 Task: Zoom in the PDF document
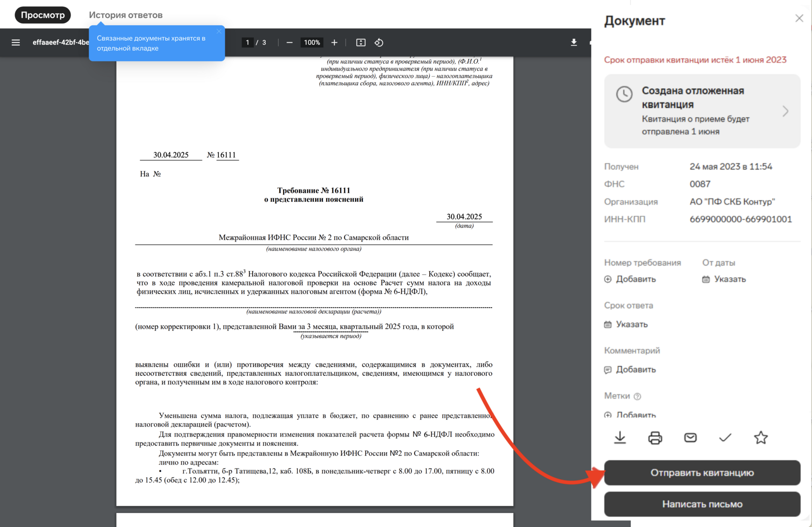334,43
